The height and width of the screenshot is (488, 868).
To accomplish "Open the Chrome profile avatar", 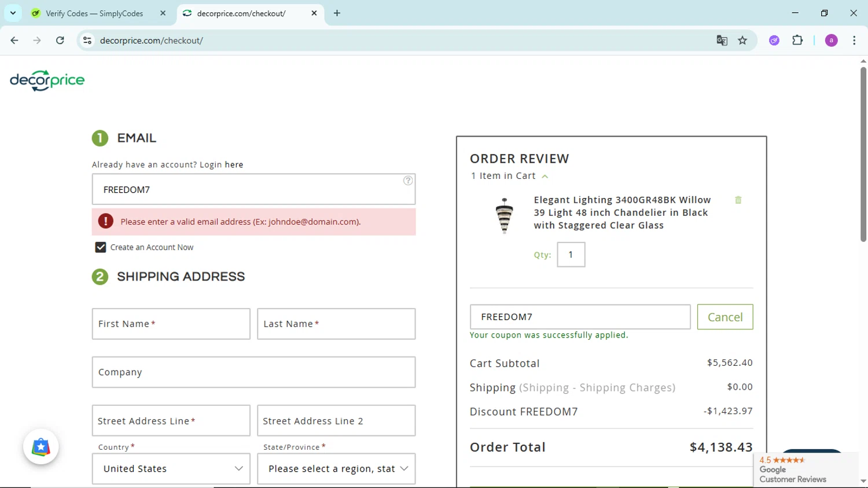I will pyautogui.click(x=832, y=41).
